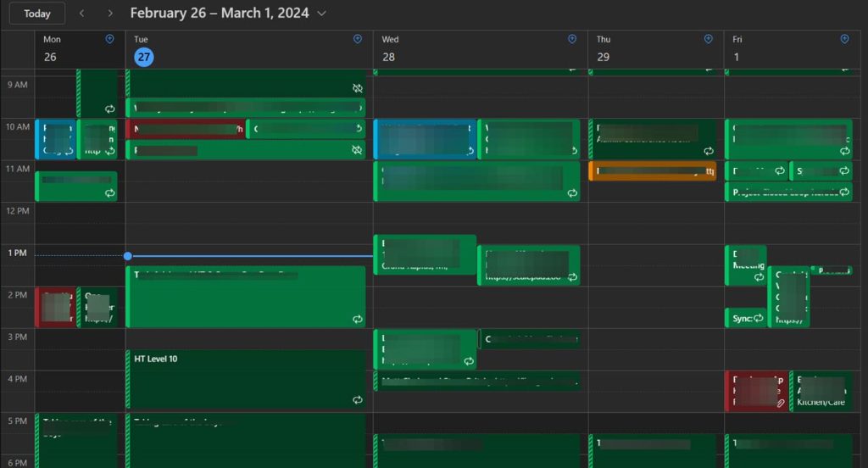Add event using Thursday's plus icon

pos(708,39)
